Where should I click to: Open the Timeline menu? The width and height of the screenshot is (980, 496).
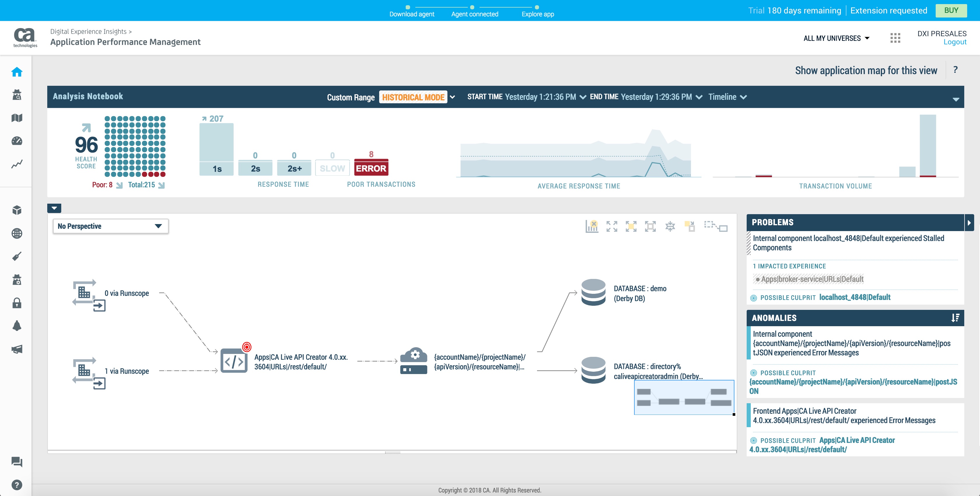click(x=727, y=97)
